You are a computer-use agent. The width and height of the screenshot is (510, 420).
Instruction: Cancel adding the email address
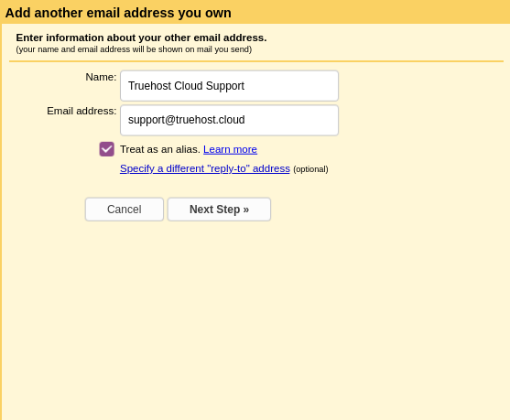coord(125,210)
